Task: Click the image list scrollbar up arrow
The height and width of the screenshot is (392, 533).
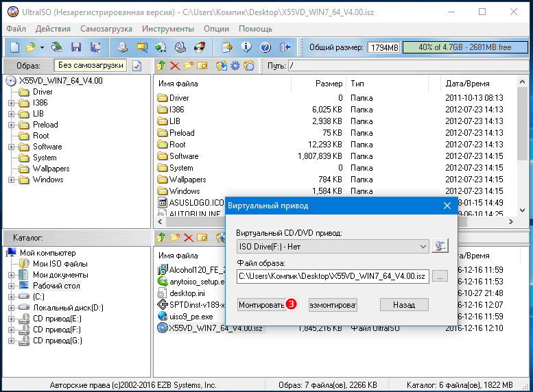Action: (522, 82)
